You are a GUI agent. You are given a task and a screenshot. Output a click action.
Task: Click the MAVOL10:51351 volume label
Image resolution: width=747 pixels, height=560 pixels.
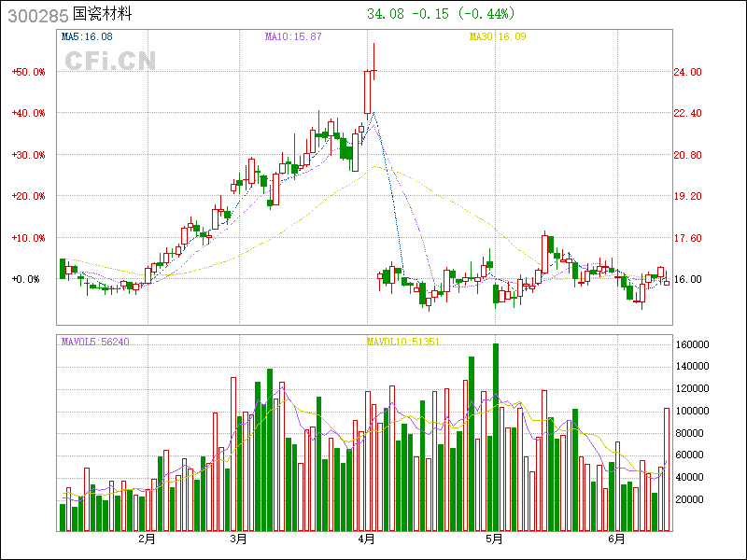(403, 343)
